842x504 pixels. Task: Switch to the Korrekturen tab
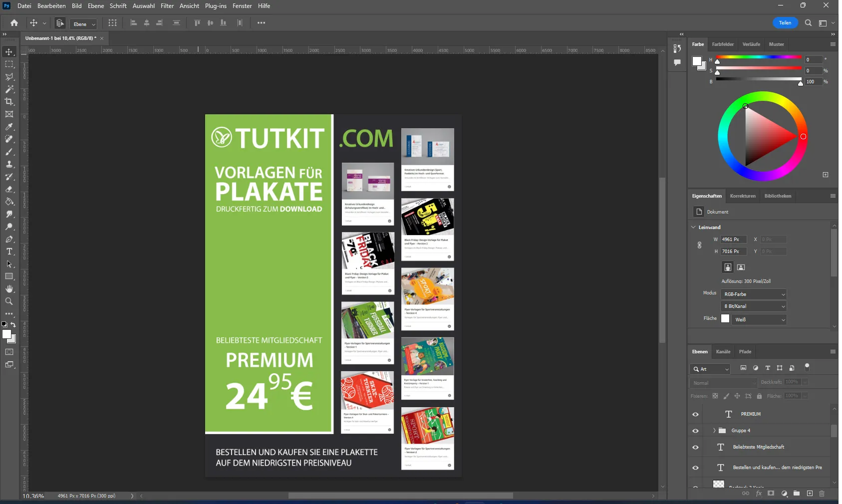coord(743,196)
